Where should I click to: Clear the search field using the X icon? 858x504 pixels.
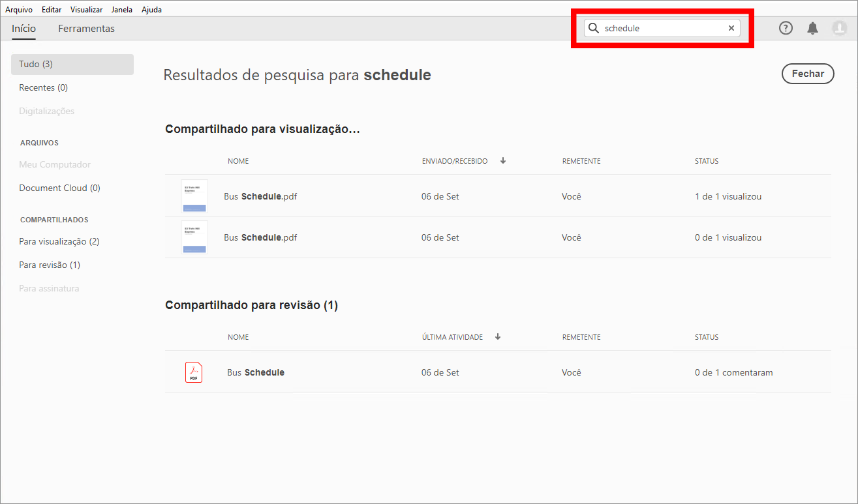pos(731,28)
